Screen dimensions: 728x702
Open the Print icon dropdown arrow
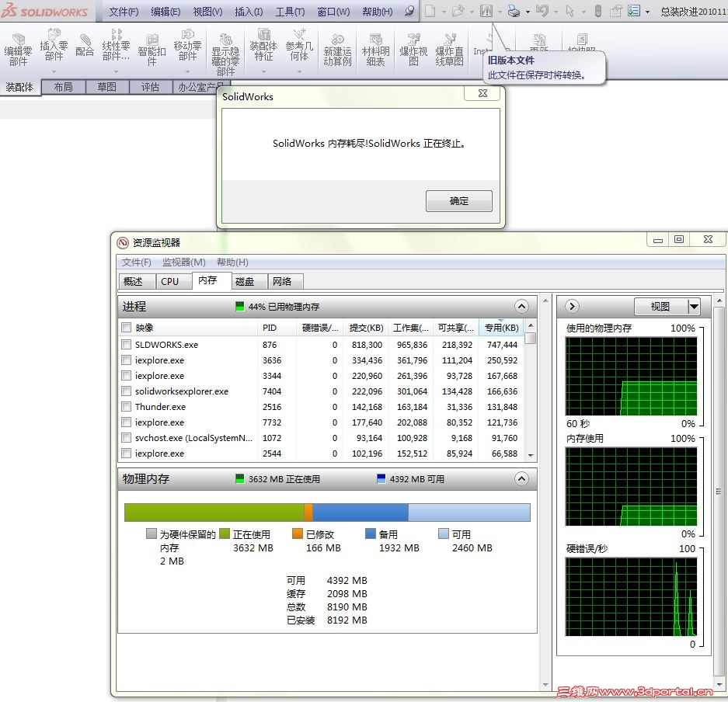pos(528,12)
